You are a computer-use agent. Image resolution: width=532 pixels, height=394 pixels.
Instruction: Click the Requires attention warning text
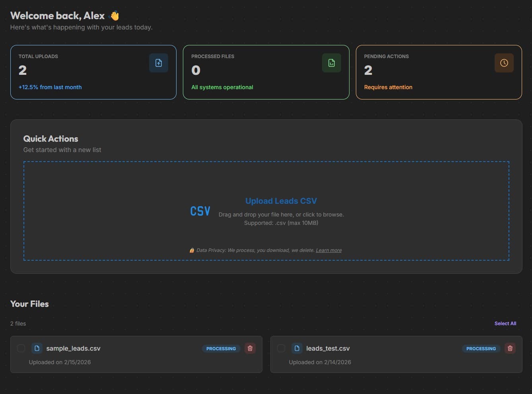388,87
